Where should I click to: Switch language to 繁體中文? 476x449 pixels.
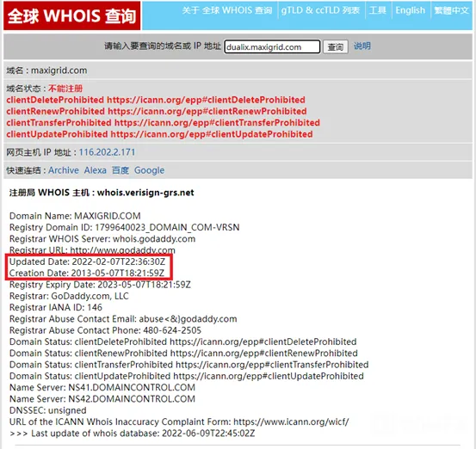point(451,10)
